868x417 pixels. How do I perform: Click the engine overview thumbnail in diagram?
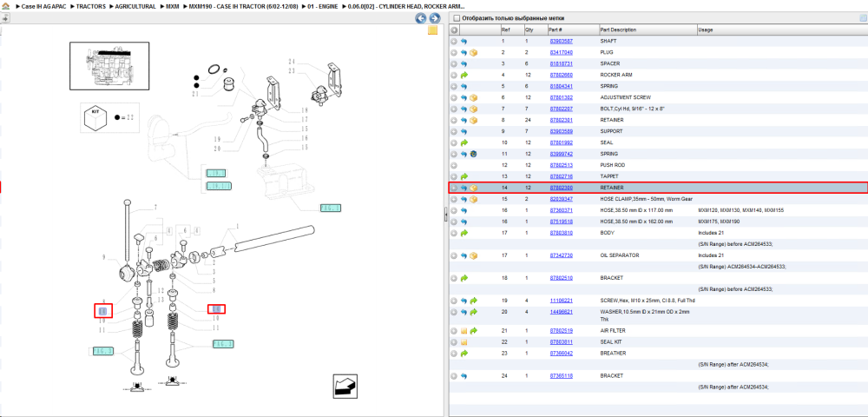[109, 65]
